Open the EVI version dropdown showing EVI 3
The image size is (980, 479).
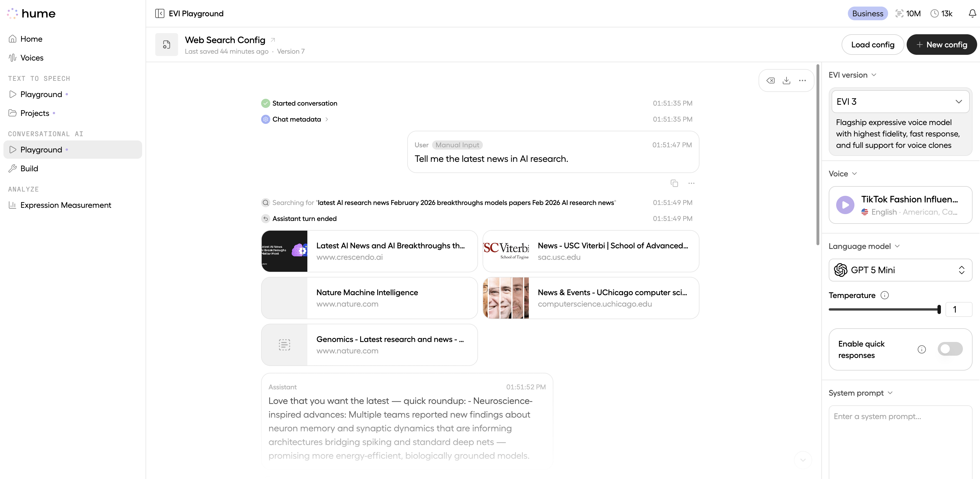[900, 102]
